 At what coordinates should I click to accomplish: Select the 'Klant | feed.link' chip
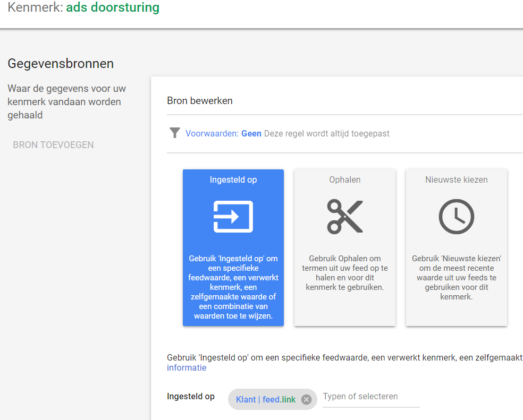coord(265,400)
